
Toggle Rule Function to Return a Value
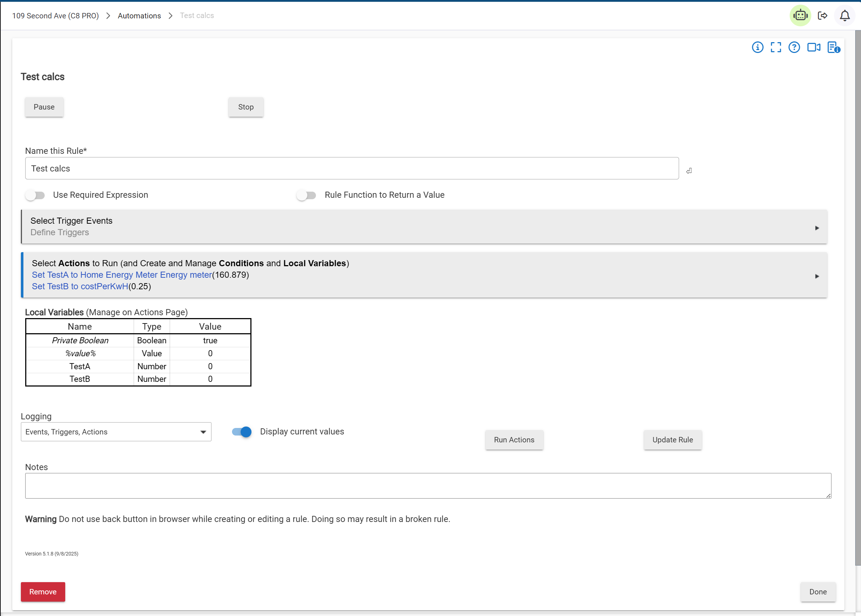coord(306,195)
